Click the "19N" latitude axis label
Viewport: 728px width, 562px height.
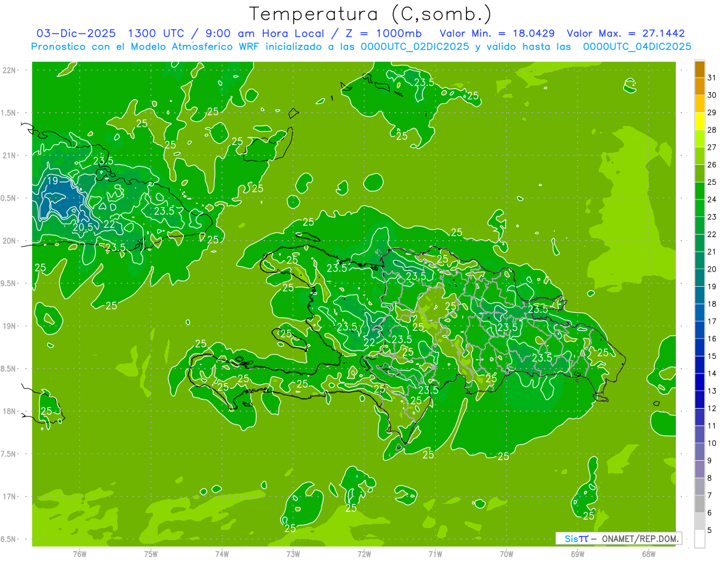(9, 326)
